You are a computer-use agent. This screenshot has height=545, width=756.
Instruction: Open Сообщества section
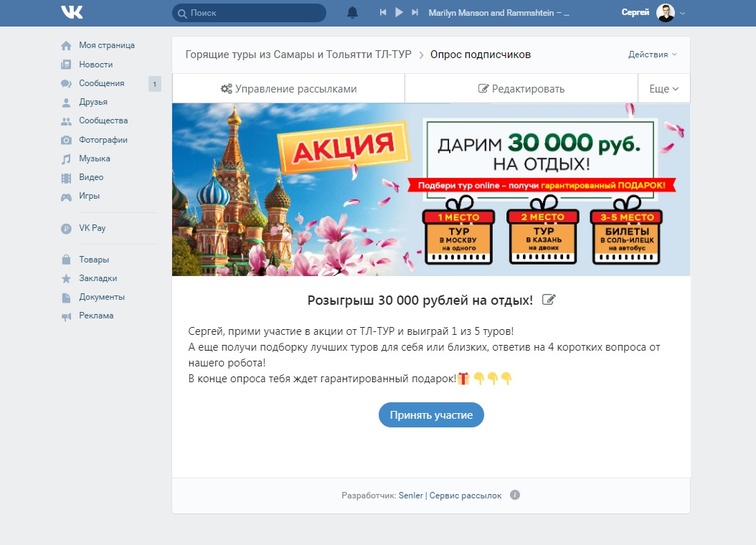(103, 121)
